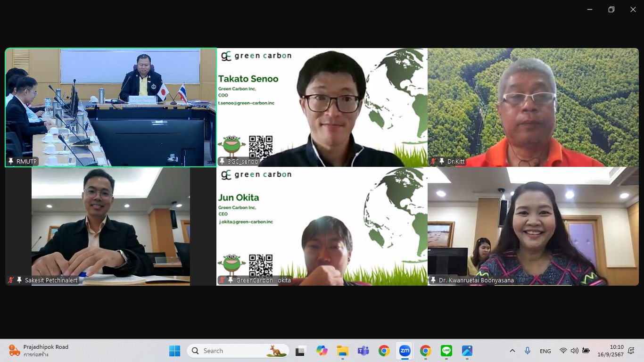
Task: Open Task View on the taskbar
Action: point(301,351)
